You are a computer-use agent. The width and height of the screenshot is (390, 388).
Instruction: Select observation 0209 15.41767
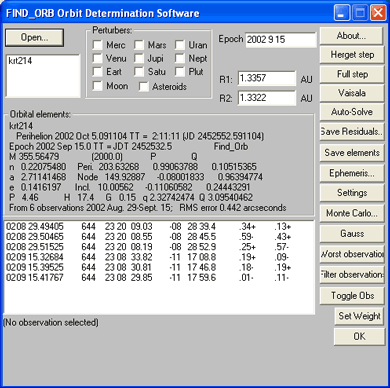pyautogui.click(x=159, y=277)
